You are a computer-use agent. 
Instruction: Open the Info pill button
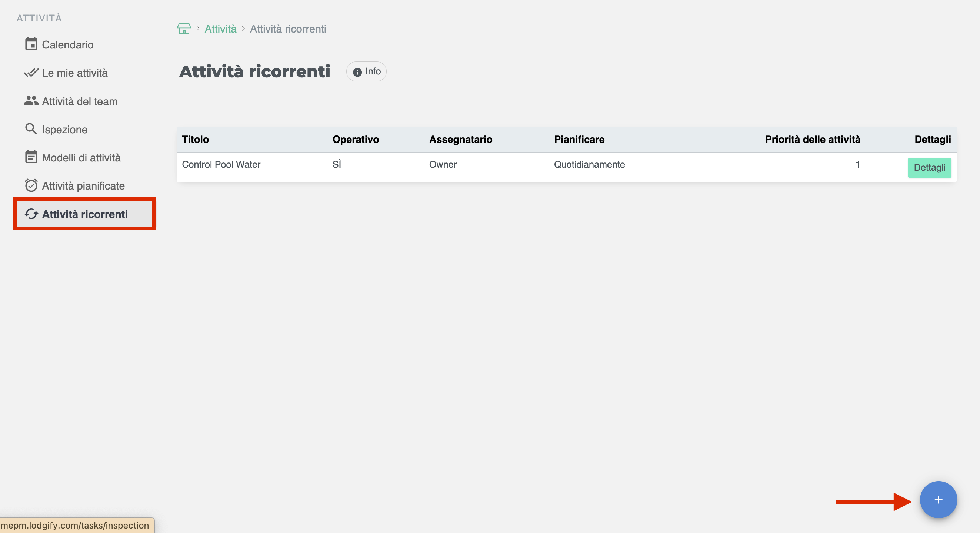coord(366,71)
